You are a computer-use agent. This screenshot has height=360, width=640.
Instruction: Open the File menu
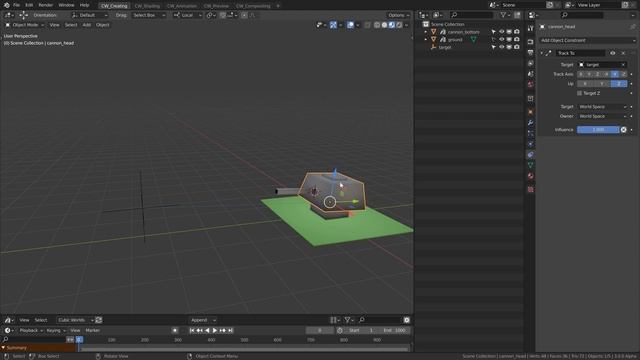coord(16,5)
